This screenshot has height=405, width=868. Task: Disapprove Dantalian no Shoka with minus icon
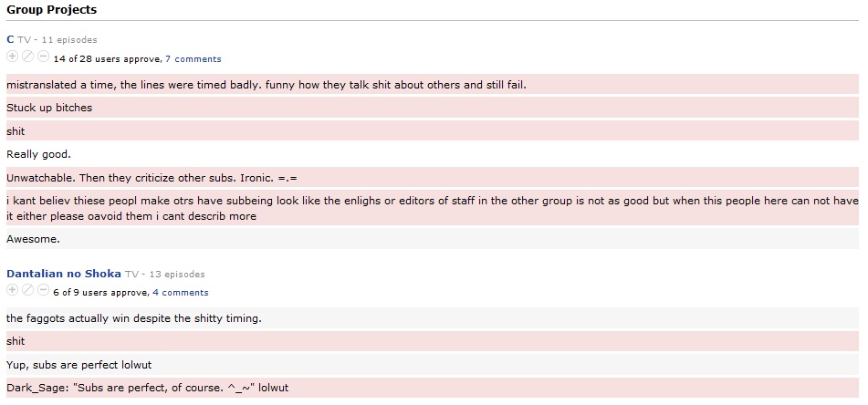tap(43, 290)
